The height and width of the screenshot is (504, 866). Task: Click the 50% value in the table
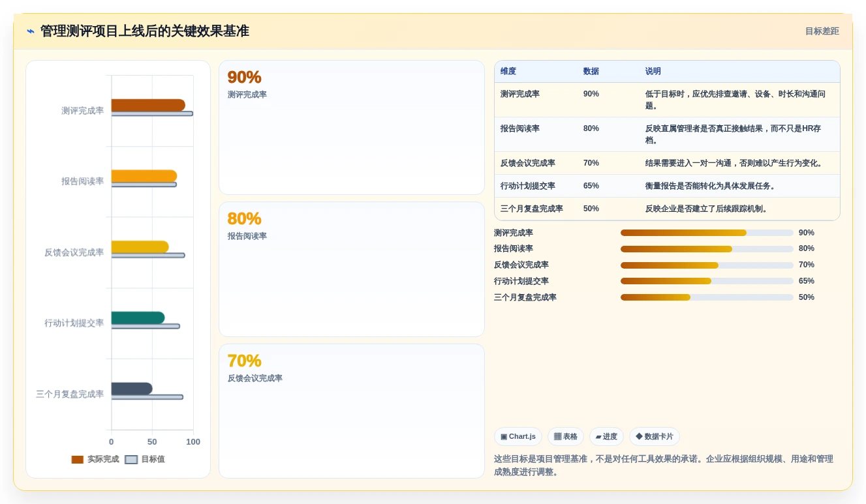[591, 209]
